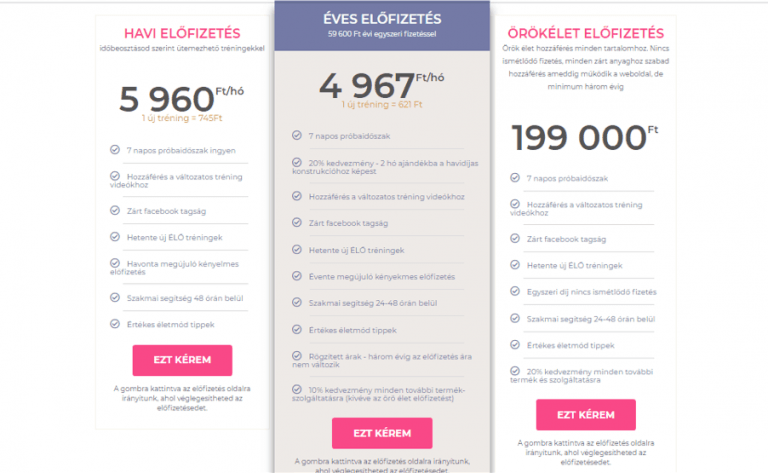Click the EZT KÉREM button under Örökélet előfizetés
The width and height of the screenshot is (768, 473).
tap(586, 415)
